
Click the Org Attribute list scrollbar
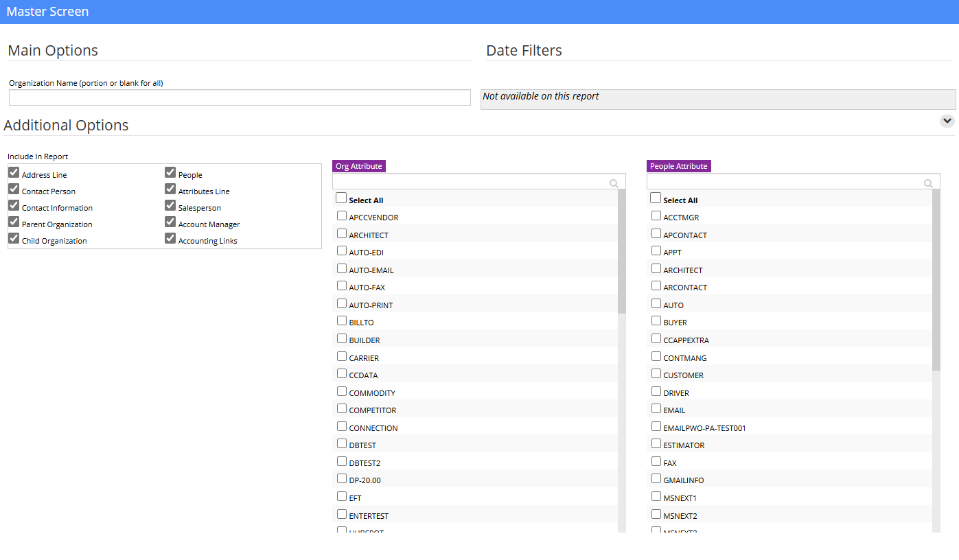click(622, 252)
